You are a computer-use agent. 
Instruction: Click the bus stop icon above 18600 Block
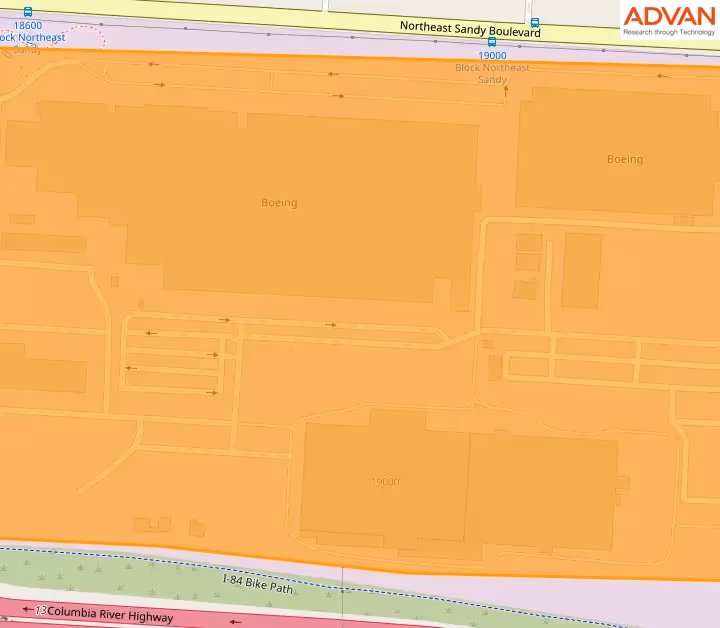28,11
